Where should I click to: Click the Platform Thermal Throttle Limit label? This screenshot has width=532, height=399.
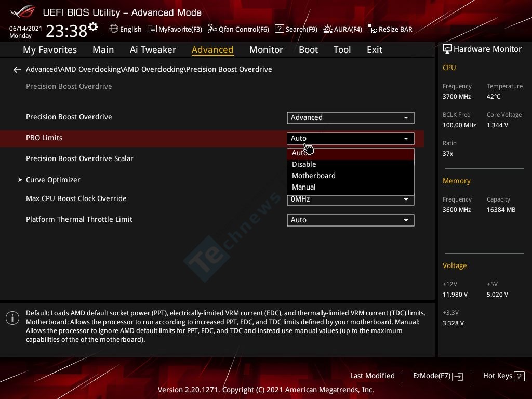79,219
